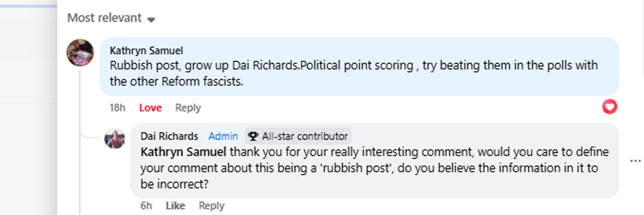644x215 pixels.
Task: Reply to Kathryn Samuel's comment
Action: 188,108
